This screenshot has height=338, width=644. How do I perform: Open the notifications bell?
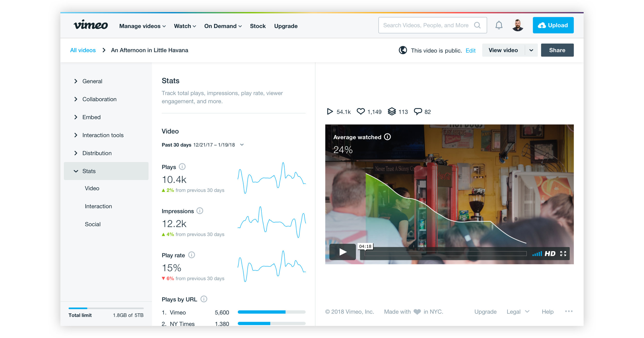[499, 25]
